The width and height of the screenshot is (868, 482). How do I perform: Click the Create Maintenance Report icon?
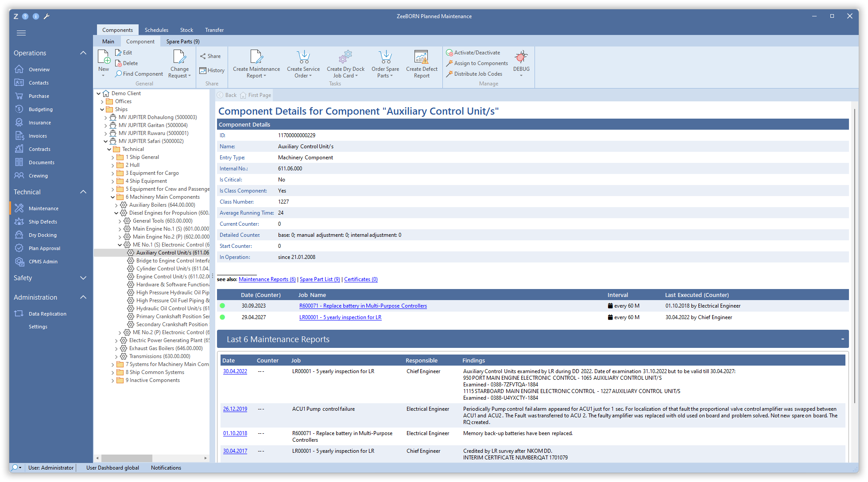pos(256,58)
